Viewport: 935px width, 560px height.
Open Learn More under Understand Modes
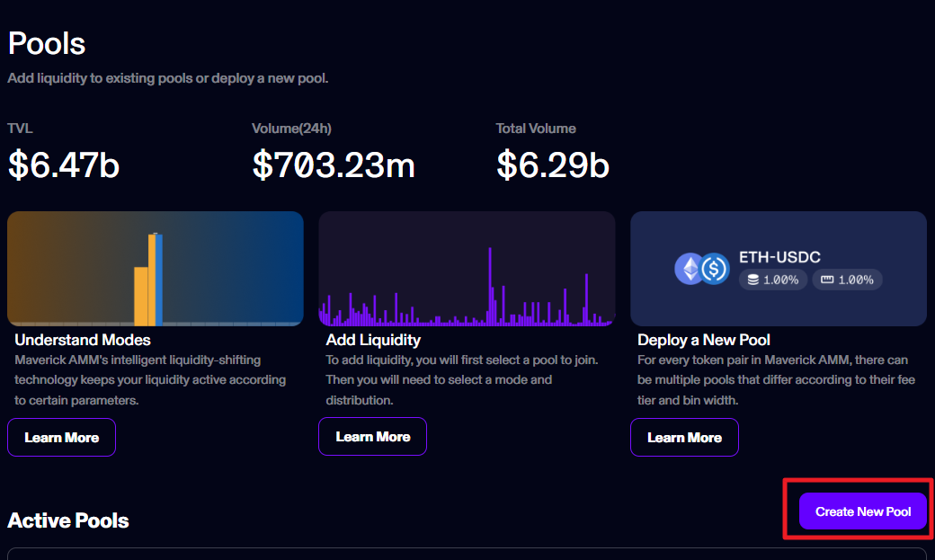(x=61, y=437)
